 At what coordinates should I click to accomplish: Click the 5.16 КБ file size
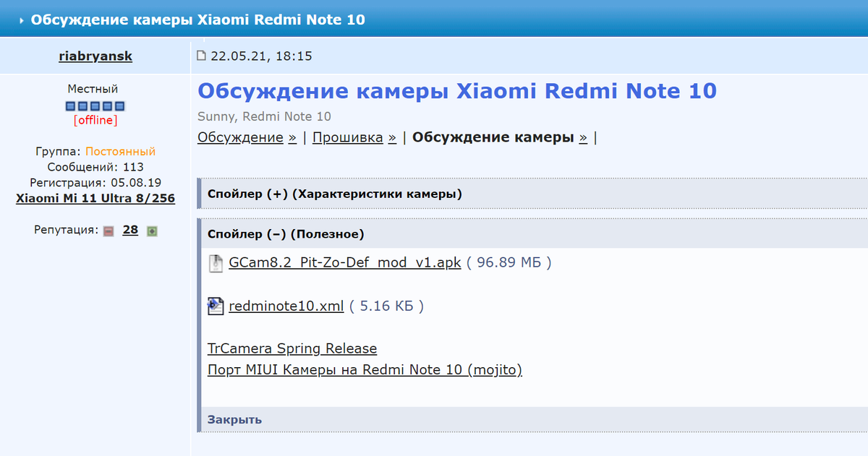(x=387, y=306)
